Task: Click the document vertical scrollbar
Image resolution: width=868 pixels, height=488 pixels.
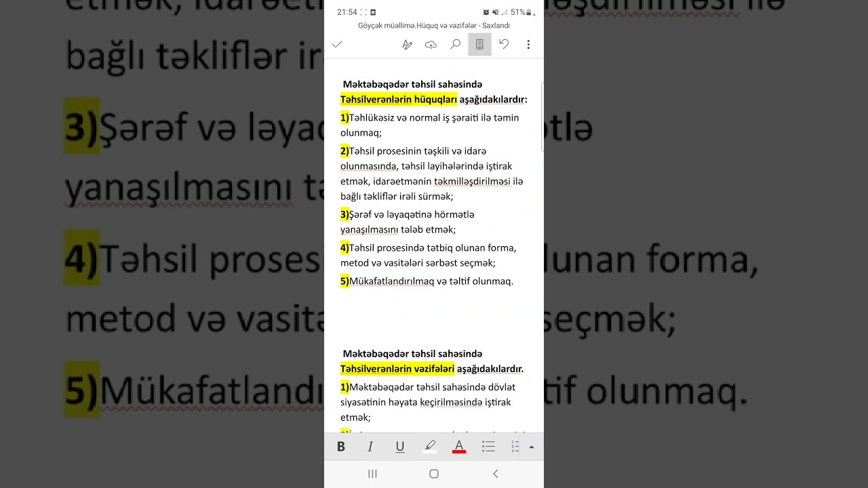Action: (542, 117)
